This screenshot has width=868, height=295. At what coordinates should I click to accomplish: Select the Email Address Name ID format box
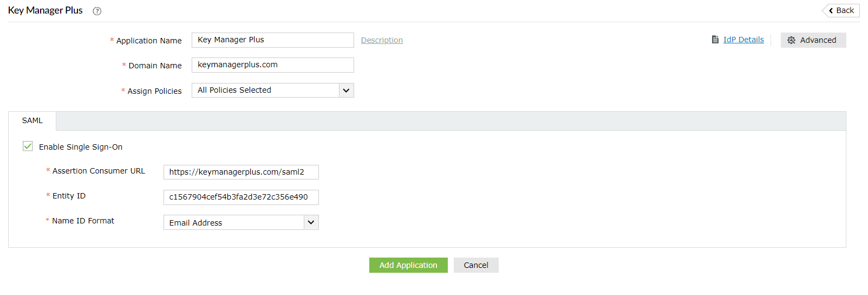[234, 223]
